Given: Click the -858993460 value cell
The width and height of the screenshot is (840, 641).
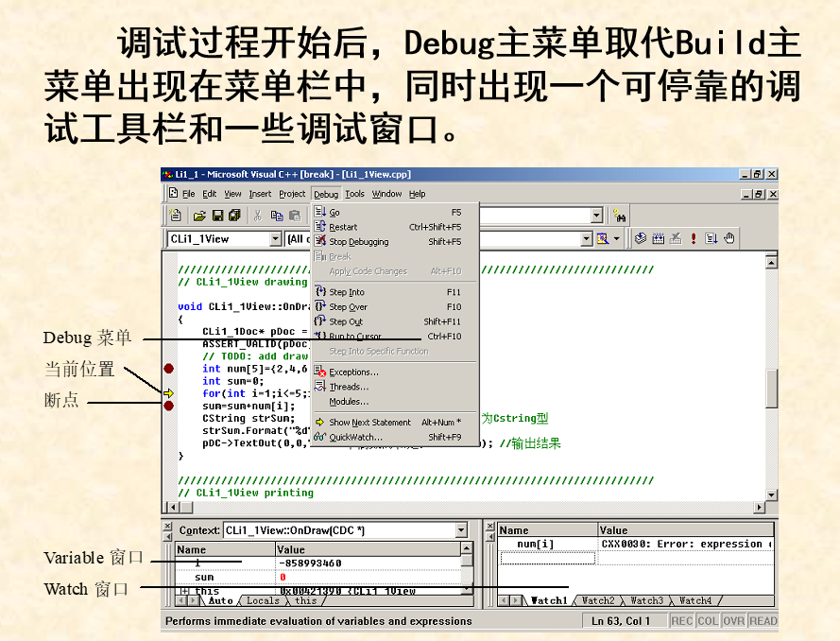Looking at the screenshot, I should [x=368, y=563].
